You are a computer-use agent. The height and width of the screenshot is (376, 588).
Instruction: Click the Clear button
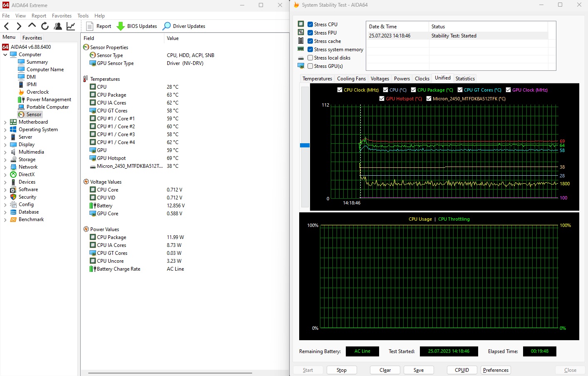385,370
